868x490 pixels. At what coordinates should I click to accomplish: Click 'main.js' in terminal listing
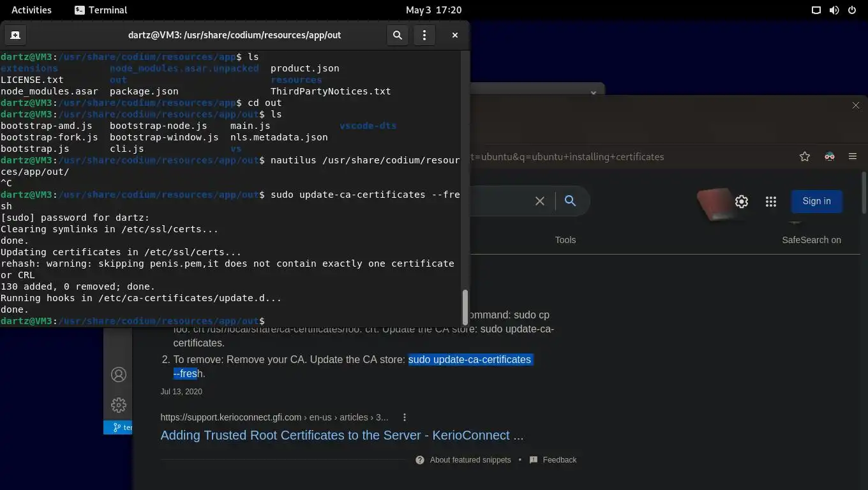pos(250,126)
